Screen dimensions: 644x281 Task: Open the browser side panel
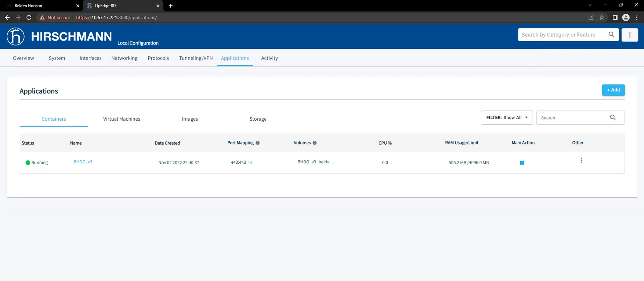pos(615,18)
